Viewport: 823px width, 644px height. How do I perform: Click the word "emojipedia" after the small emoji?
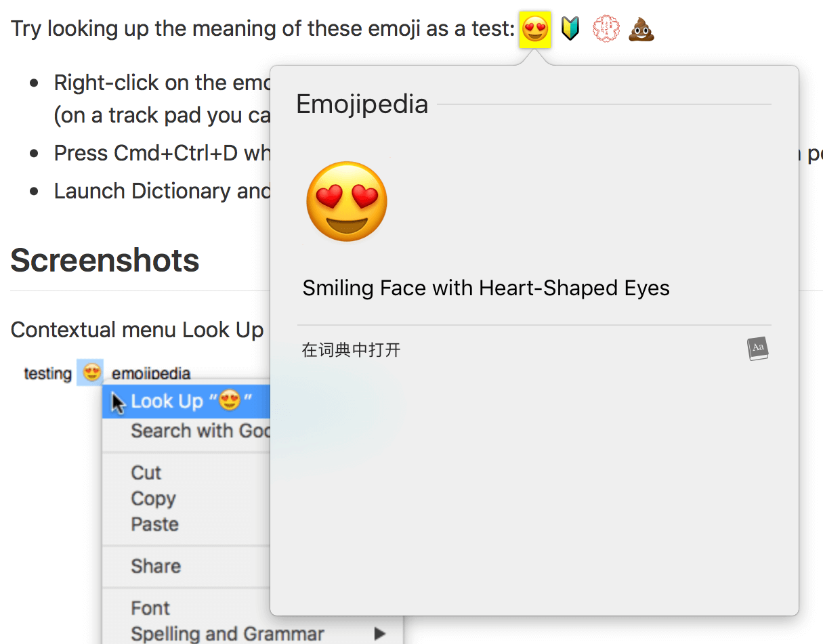click(x=151, y=373)
